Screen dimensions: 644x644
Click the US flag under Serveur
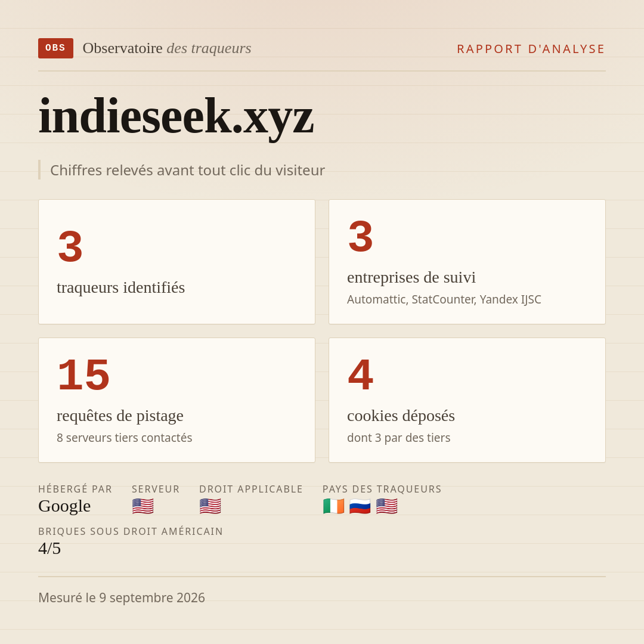(143, 506)
